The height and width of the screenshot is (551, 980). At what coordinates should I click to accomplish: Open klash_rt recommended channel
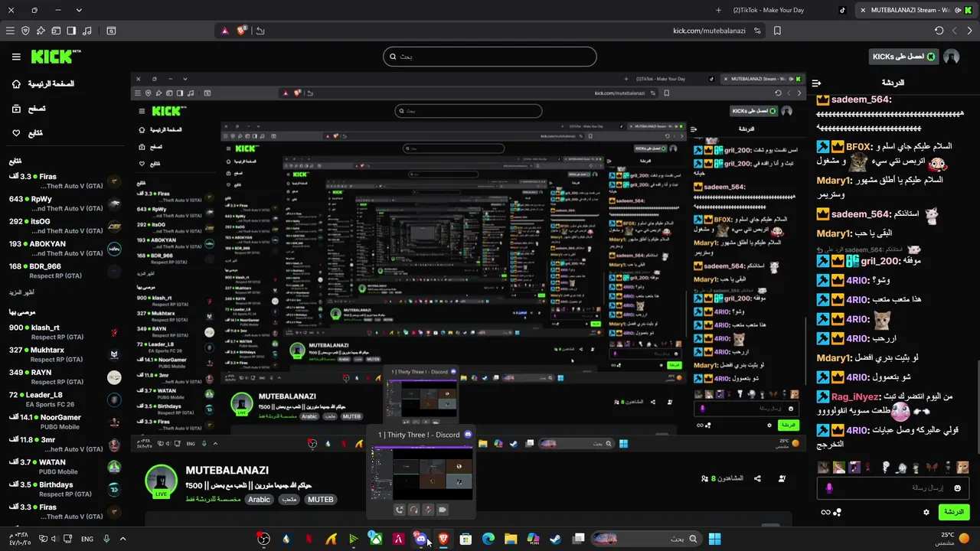tap(65, 332)
